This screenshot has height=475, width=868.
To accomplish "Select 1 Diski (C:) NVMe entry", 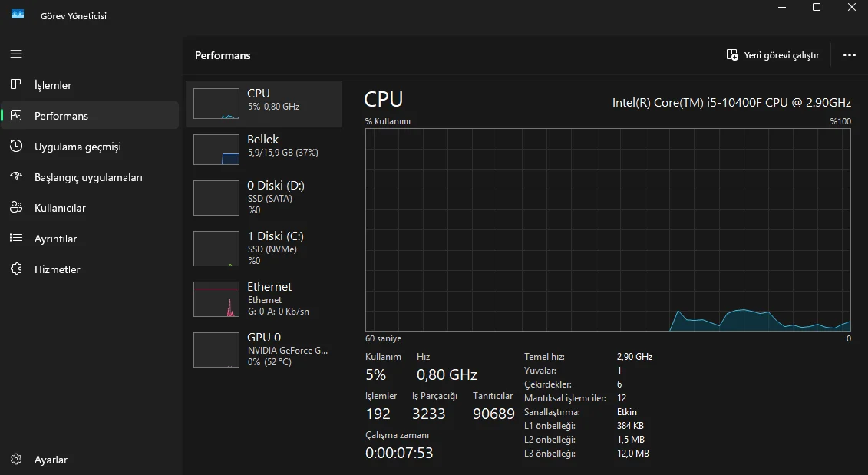I will coord(264,248).
